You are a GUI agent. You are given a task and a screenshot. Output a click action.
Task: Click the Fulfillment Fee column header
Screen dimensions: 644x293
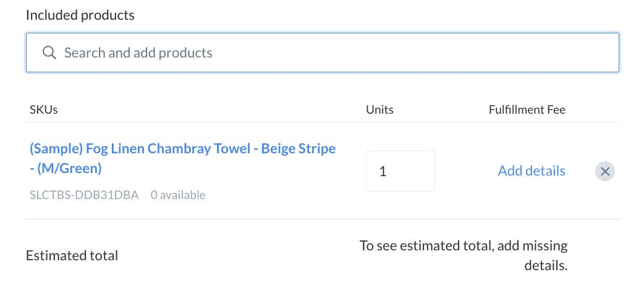[527, 110]
